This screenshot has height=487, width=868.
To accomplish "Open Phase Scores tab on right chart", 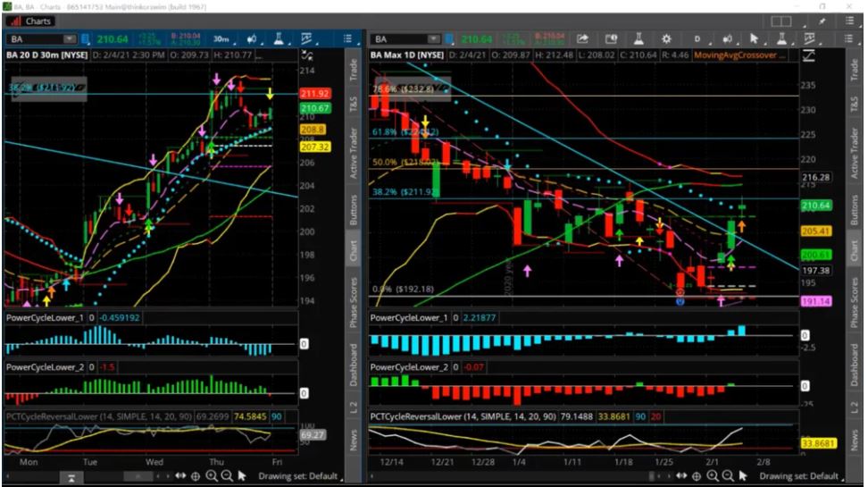I will [854, 302].
